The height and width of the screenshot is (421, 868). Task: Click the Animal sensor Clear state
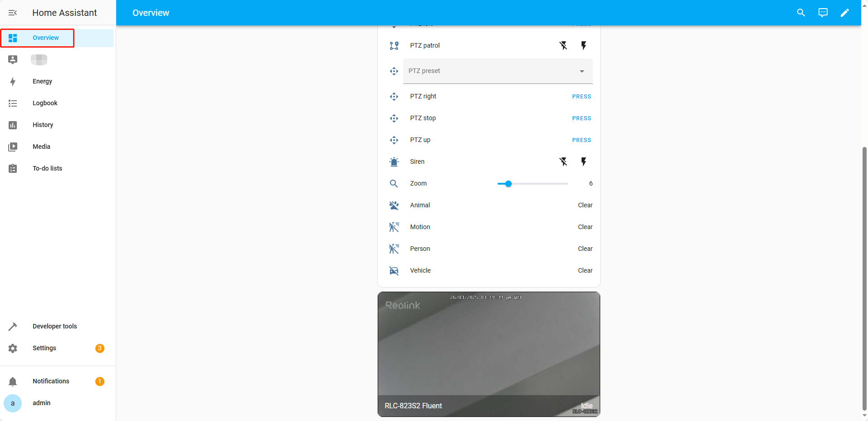click(x=585, y=206)
